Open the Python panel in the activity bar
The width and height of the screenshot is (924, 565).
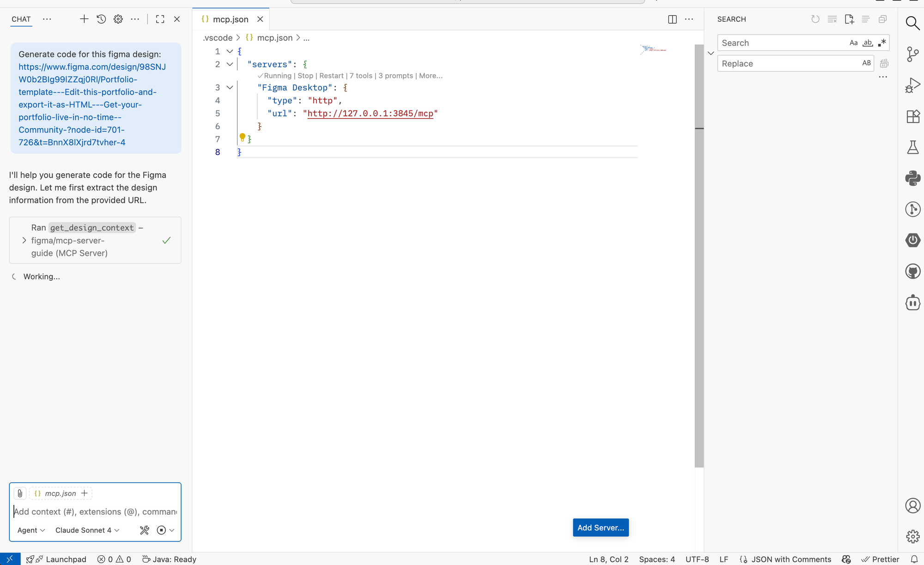(913, 178)
